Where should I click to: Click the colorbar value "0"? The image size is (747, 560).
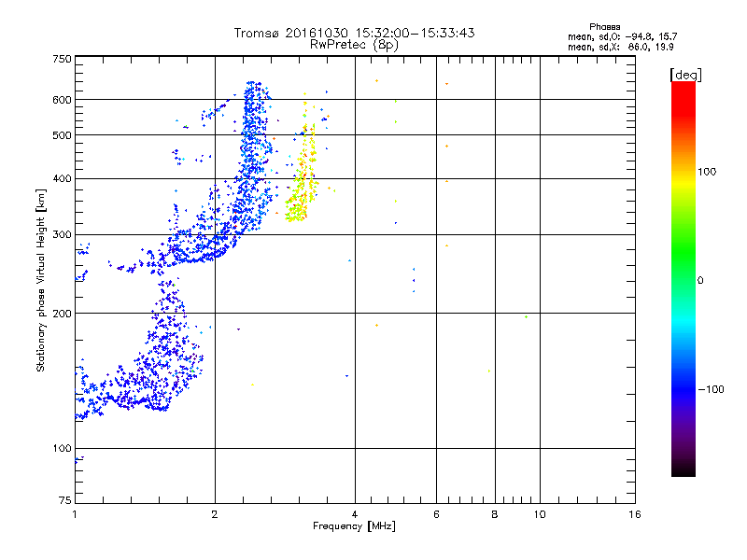(700, 280)
